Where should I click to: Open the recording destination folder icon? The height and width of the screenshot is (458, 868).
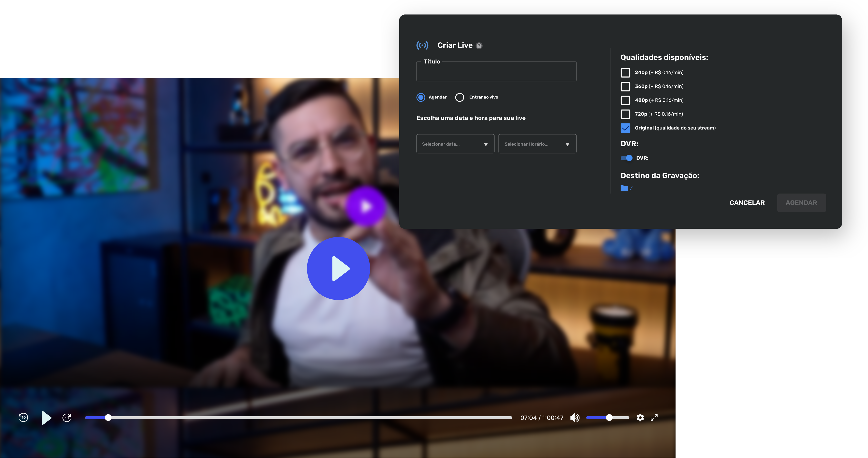pos(624,188)
